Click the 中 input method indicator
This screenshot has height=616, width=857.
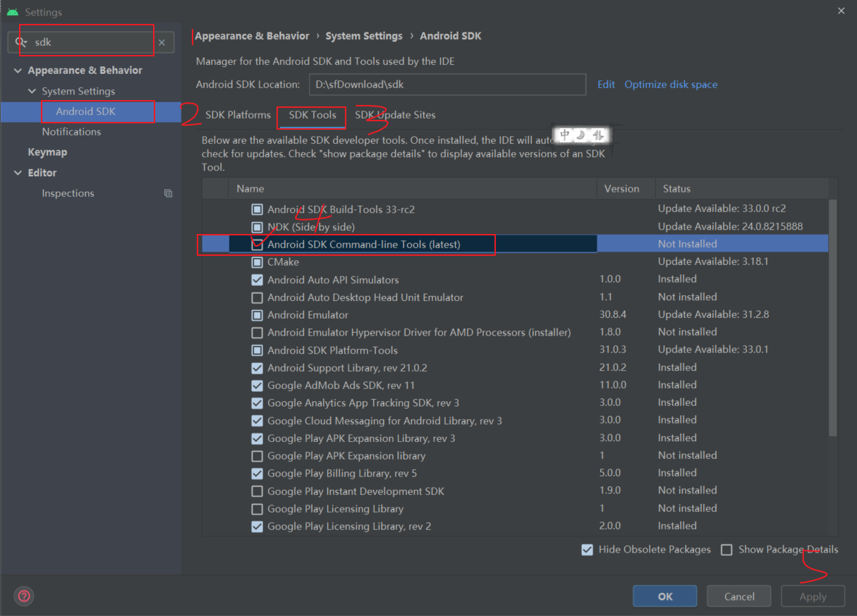[x=565, y=135]
